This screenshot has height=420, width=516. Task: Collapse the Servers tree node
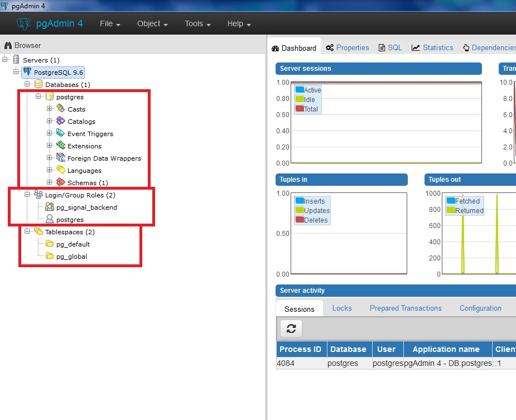pos(5,59)
